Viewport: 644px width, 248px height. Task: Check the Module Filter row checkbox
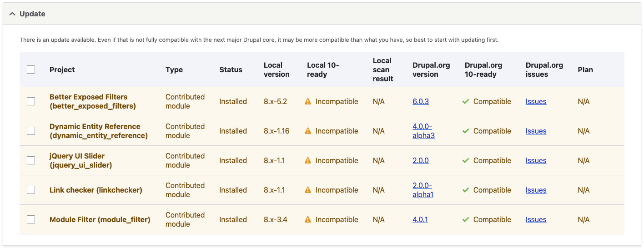(x=31, y=219)
